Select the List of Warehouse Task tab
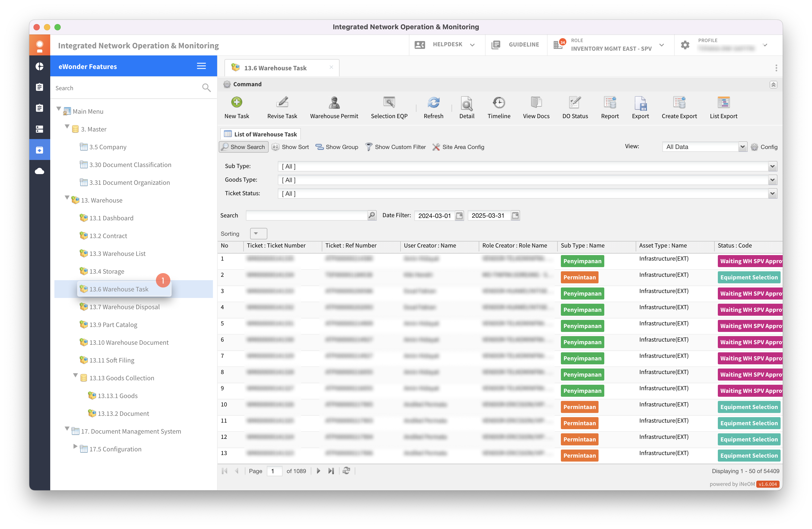 point(260,134)
